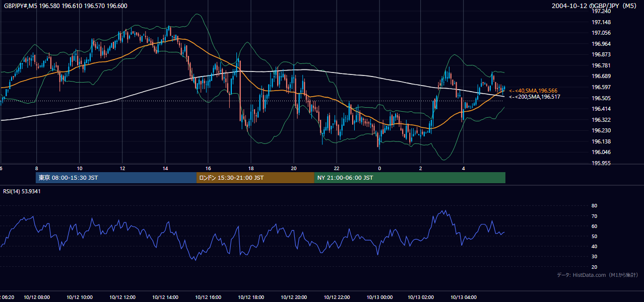Click the 197.056 price axis label

click(601, 33)
